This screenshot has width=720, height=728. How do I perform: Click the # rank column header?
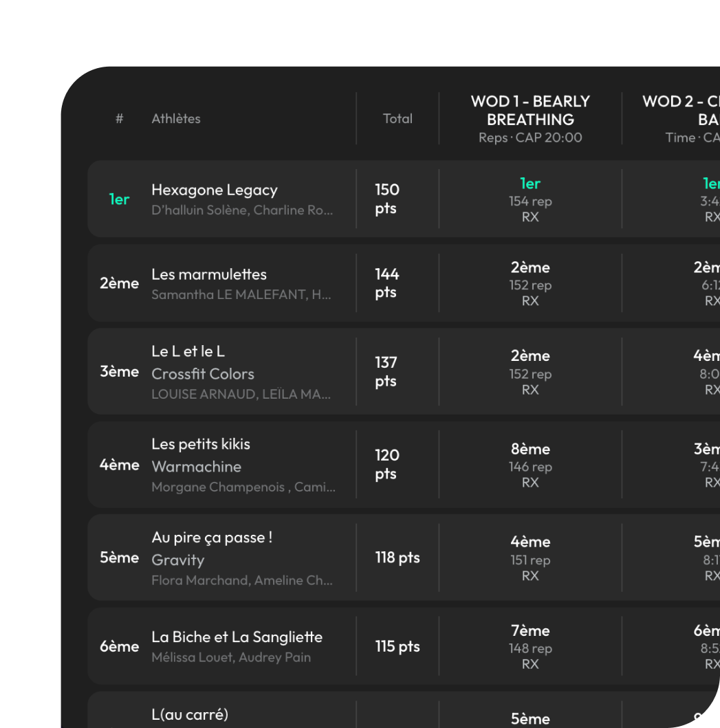(120, 119)
